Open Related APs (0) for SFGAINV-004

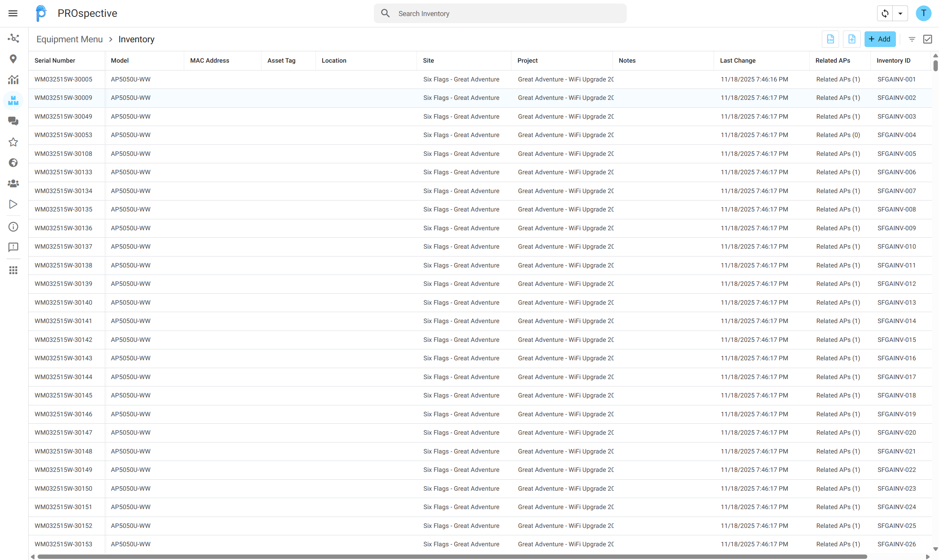pyautogui.click(x=838, y=135)
